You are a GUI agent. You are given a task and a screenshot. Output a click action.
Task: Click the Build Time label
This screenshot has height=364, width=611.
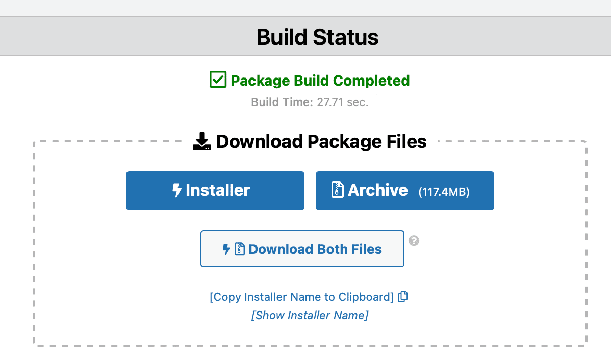pyautogui.click(x=282, y=102)
